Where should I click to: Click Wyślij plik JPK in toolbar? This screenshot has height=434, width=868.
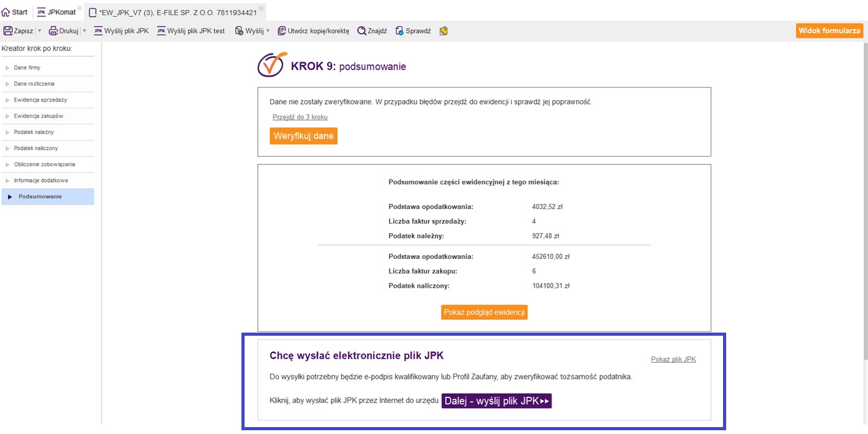tap(121, 31)
